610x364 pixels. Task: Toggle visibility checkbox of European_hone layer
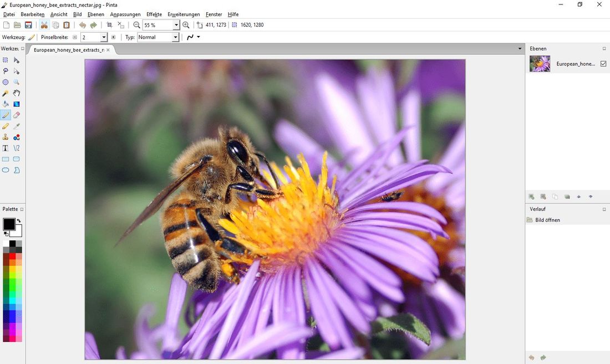tap(603, 64)
